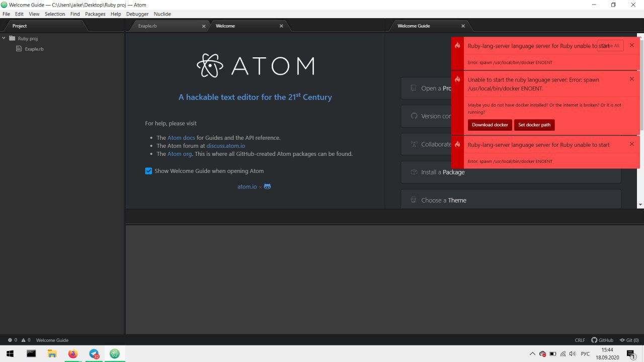The image size is (644, 362).
Task: Open the Git (0) status bar panel
Action: tap(629, 340)
